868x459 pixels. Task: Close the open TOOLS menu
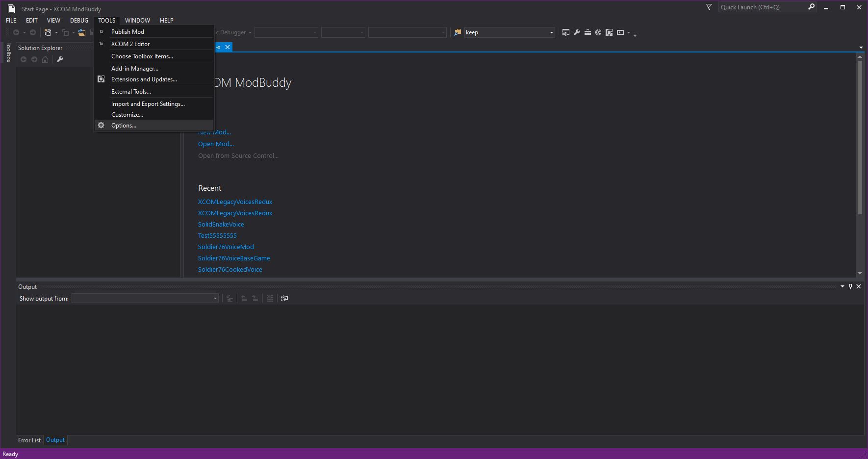pyautogui.click(x=106, y=20)
